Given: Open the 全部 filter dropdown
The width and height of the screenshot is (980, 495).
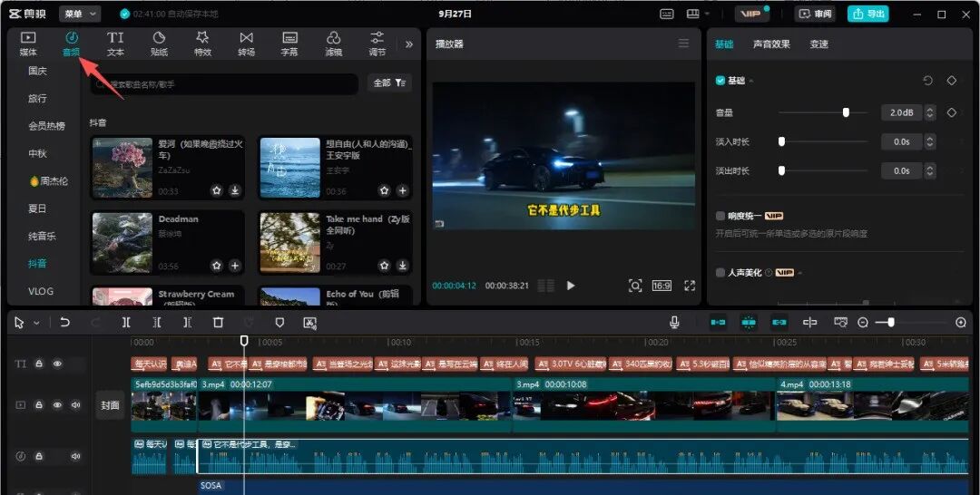Looking at the screenshot, I should pyautogui.click(x=389, y=83).
